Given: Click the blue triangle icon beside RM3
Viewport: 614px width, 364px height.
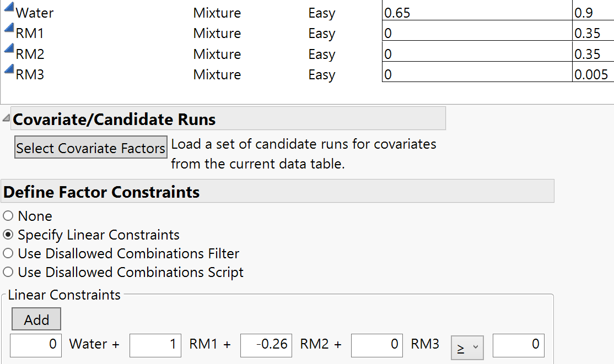Looking at the screenshot, I should (x=9, y=70).
